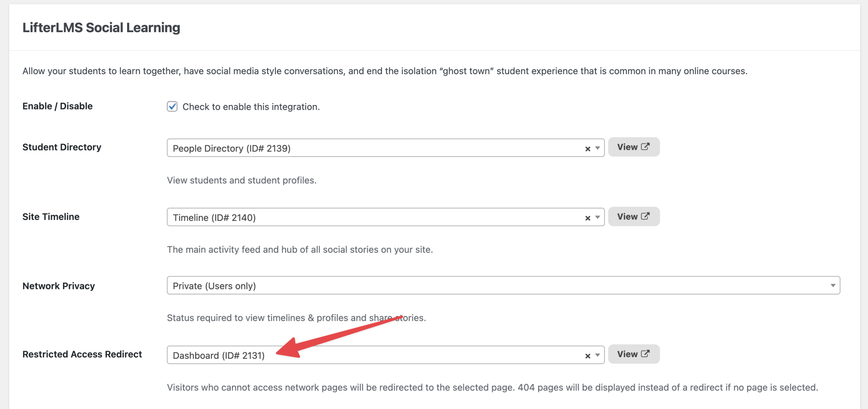Uncheck the enable this integration checkbox
Screen dimensions: 868x409
(x=172, y=106)
